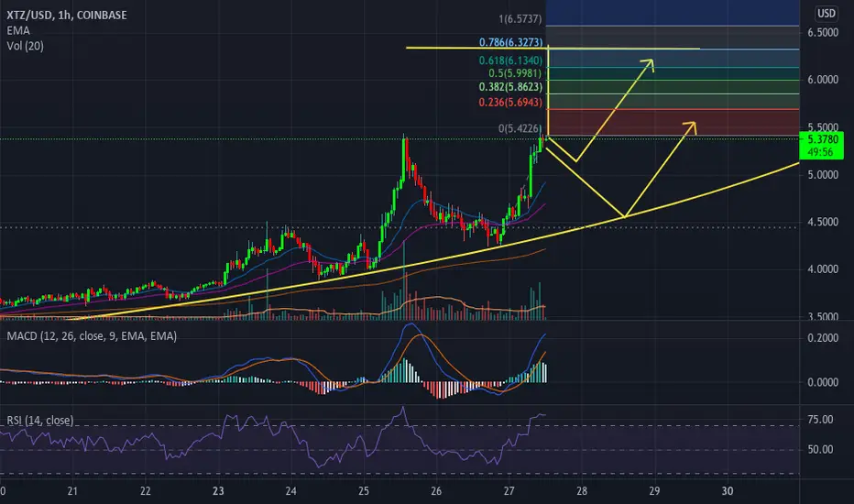This screenshot has width=854, height=504.
Task: Click the RSI 50.00 axis value
Action: 820,450
